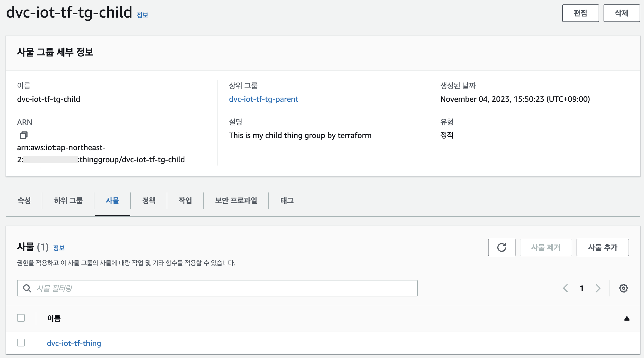Check the dvc-iot-tf-thing row checkbox
This screenshot has width=644, height=358.
coord(21,343)
